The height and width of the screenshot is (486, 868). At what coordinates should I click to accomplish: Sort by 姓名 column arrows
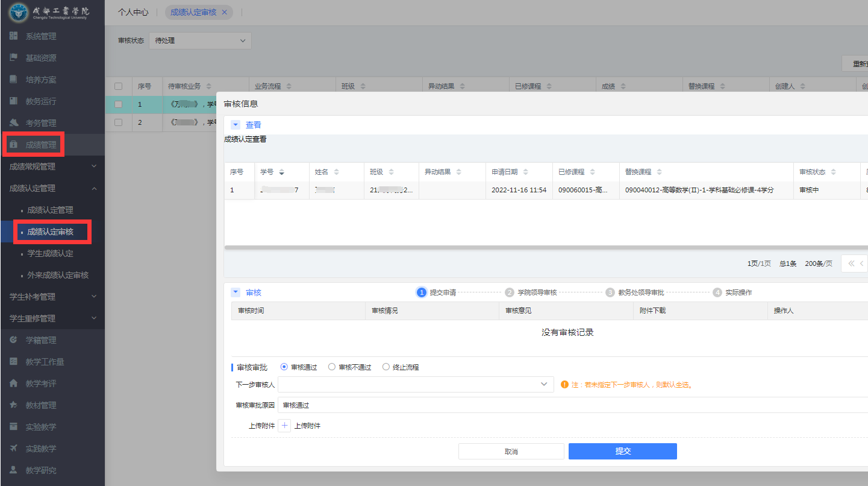[336, 172]
